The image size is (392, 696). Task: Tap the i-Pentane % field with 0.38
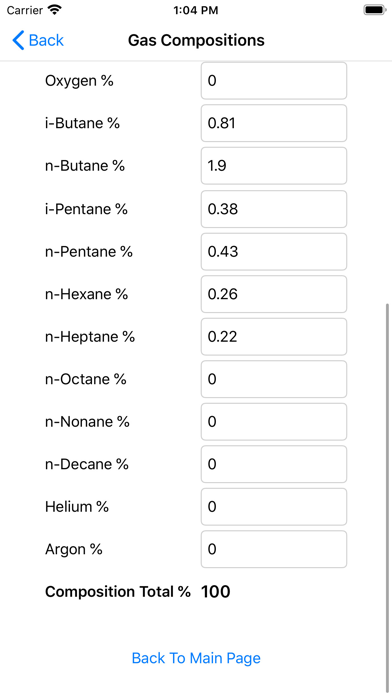tap(274, 209)
